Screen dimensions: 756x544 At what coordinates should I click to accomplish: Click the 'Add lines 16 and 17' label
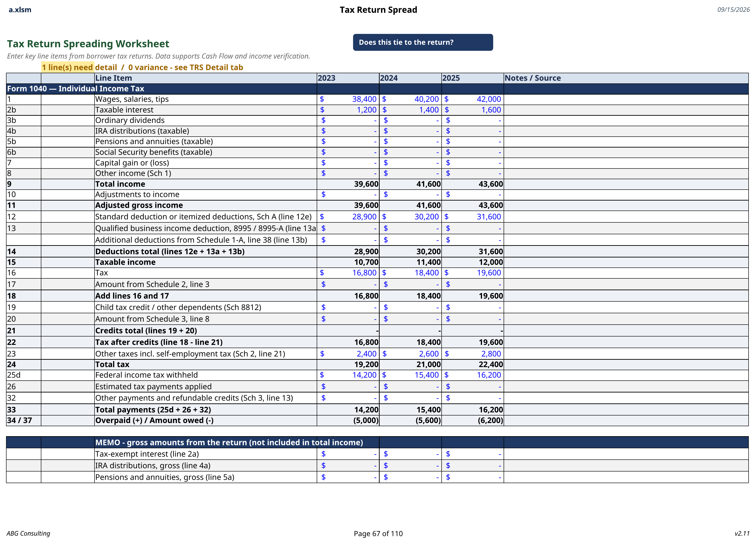[x=132, y=296]
